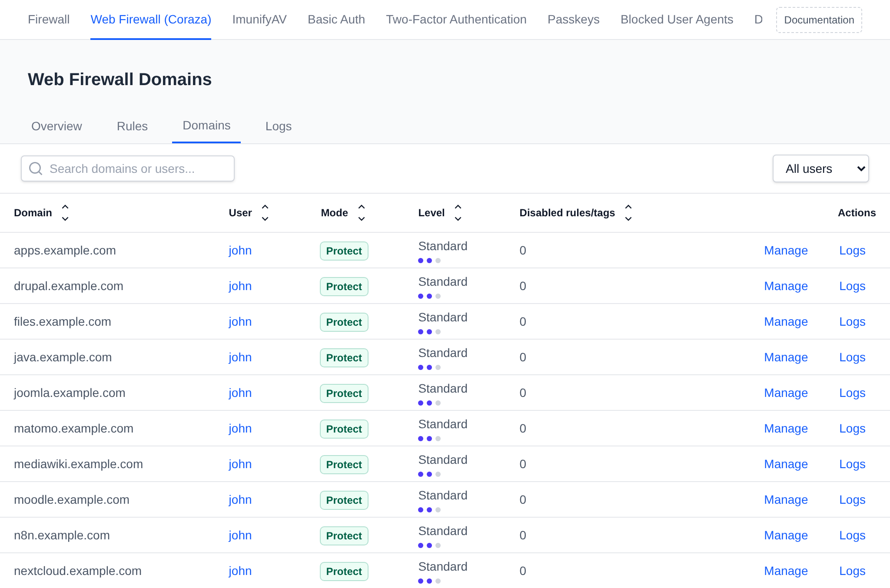Click the mediawiki.example.com domain name
890x588 pixels.
(x=78, y=464)
